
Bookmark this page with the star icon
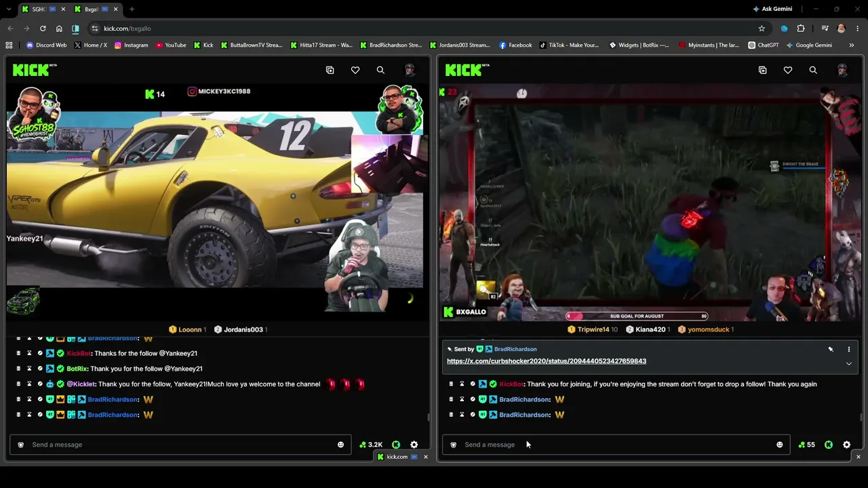[762, 28]
